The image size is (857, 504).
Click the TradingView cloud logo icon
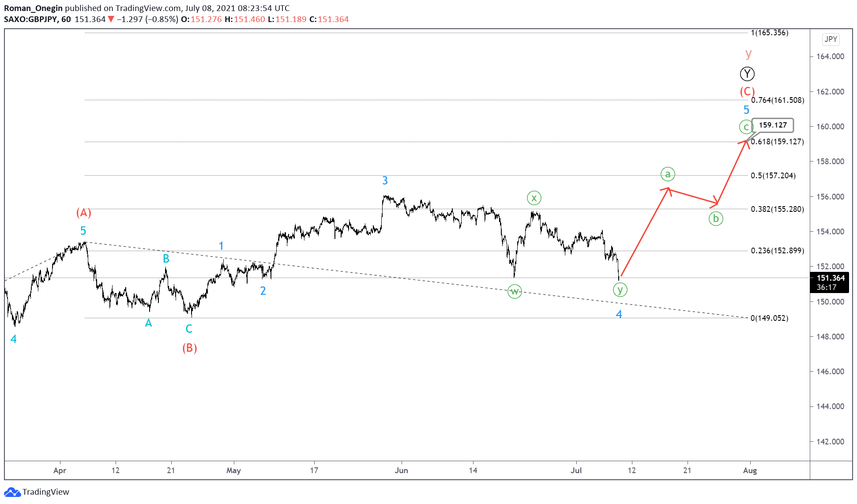(x=12, y=492)
